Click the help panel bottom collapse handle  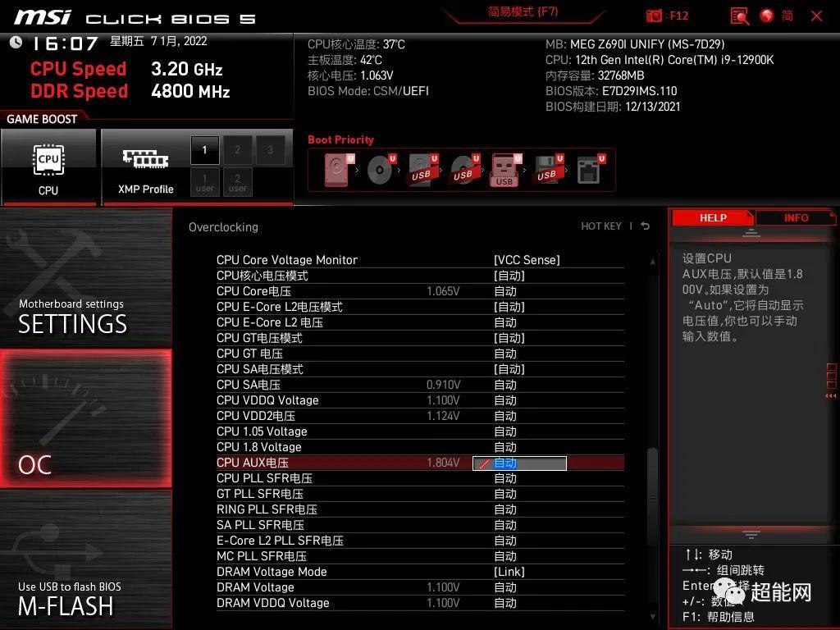click(x=751, y=534)
